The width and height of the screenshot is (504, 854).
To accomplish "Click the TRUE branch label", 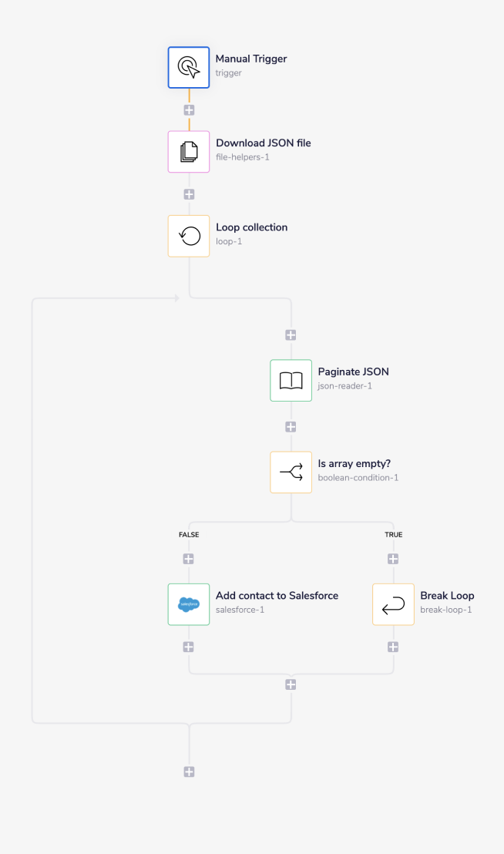I will 393,534.
